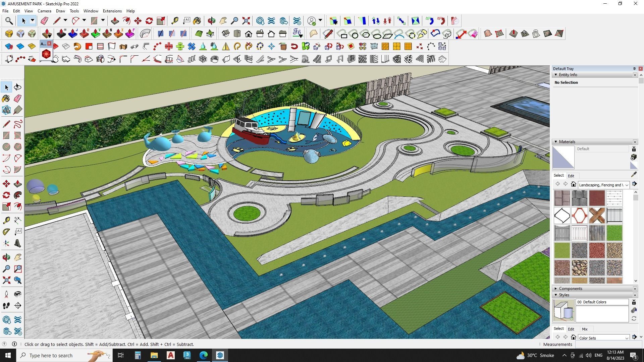Select the Offset tool in left toolbar
The height and width of the screenshot is (362, 644).
tap(18, 206)
